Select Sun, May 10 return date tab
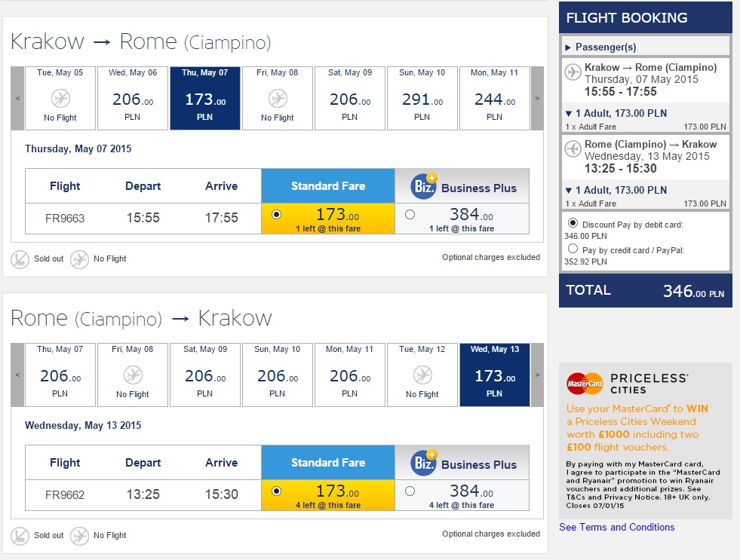The image size is (740, 560). (278, 375)
